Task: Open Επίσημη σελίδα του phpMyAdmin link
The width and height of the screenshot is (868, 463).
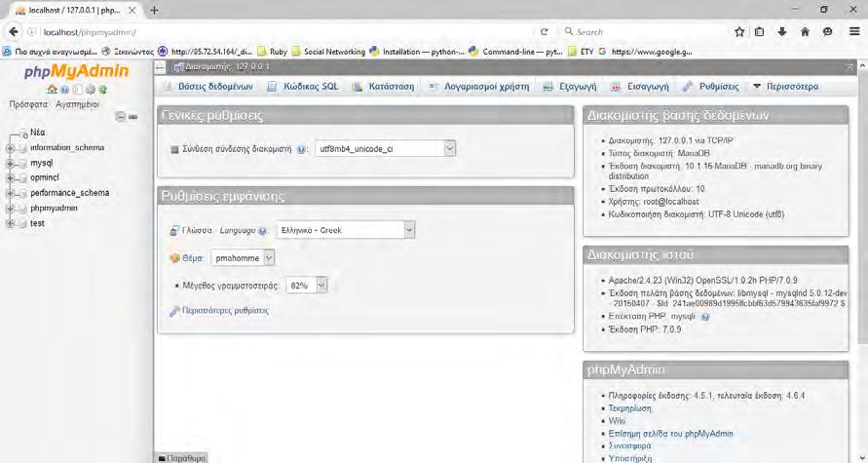Action: 670,434
